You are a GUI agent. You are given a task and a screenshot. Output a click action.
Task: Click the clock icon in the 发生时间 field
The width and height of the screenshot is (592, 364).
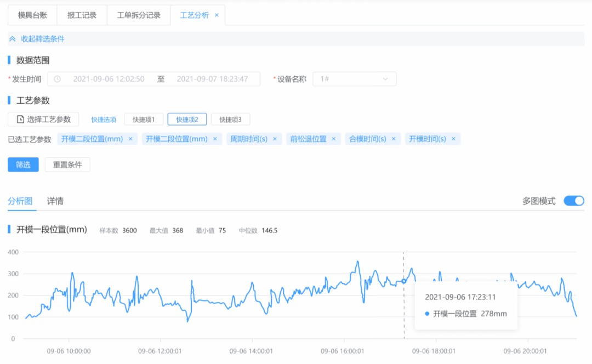[57, 79]
